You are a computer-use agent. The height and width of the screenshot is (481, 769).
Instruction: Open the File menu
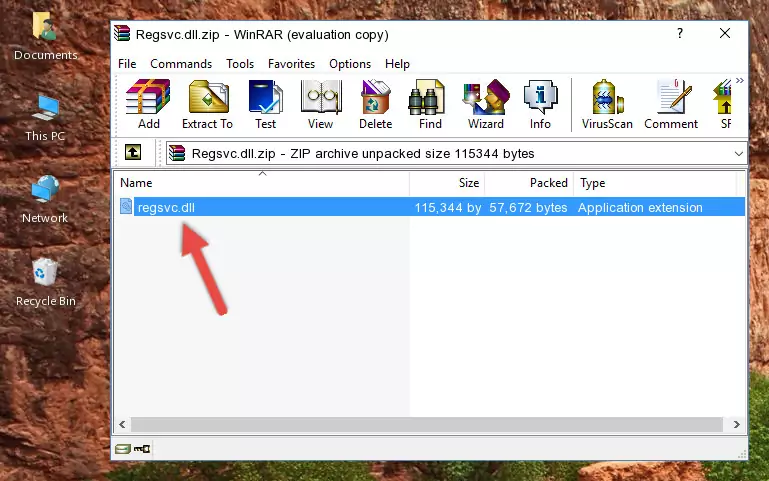click(x=127, y=64)
